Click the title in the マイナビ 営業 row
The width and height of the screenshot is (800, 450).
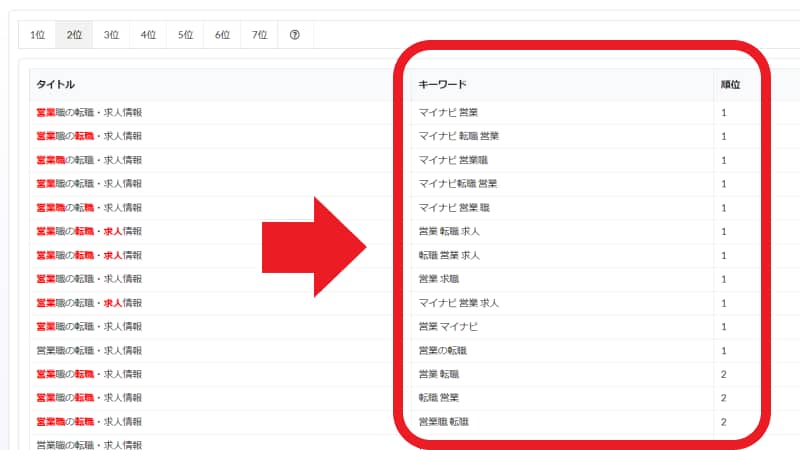tap(89, 112)
